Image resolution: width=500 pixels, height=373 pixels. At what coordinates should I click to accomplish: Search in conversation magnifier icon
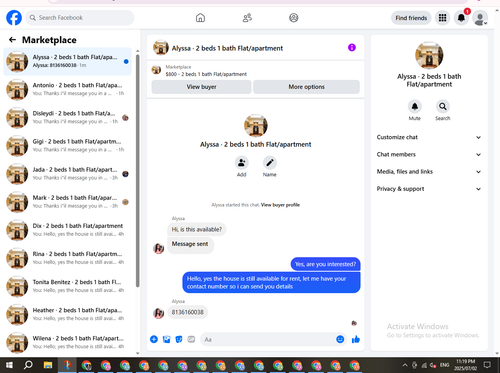(443, 106)
